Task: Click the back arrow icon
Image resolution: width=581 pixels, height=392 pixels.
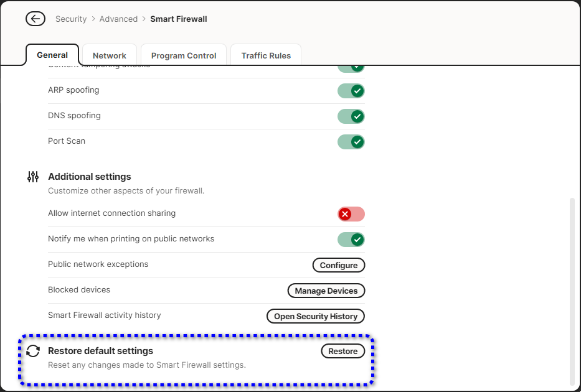Action: click(x=35, y=19)
